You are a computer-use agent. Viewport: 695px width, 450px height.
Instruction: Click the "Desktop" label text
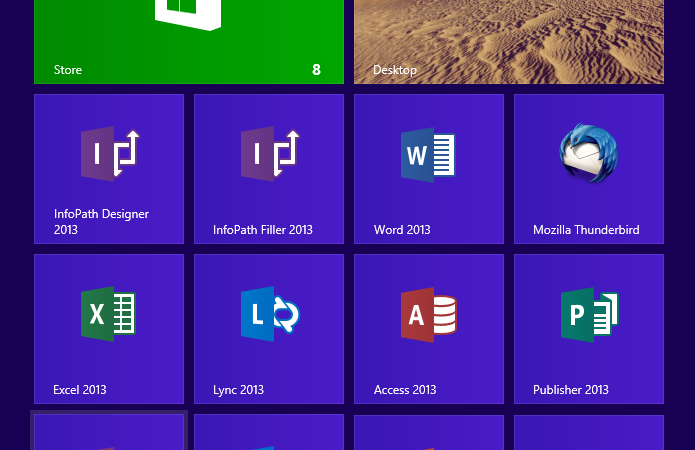(x=395, y=70)
